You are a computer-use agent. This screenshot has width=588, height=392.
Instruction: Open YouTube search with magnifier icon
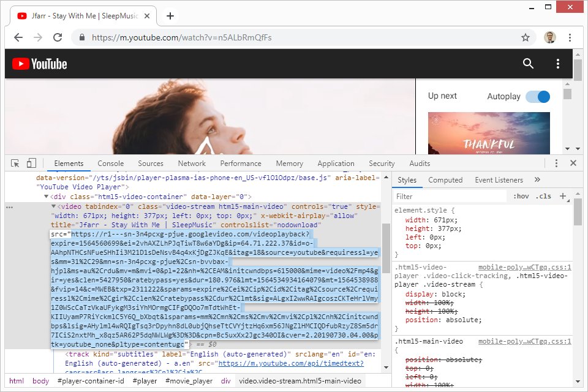point(528,64)
